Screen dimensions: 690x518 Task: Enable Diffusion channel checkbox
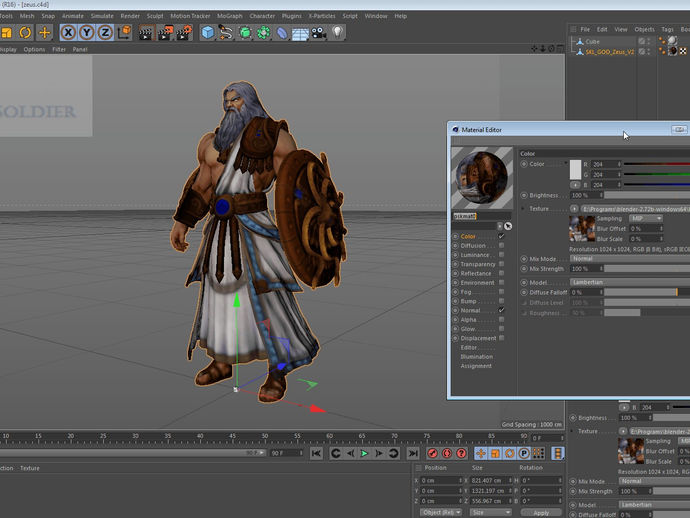(x=501, y=246)
